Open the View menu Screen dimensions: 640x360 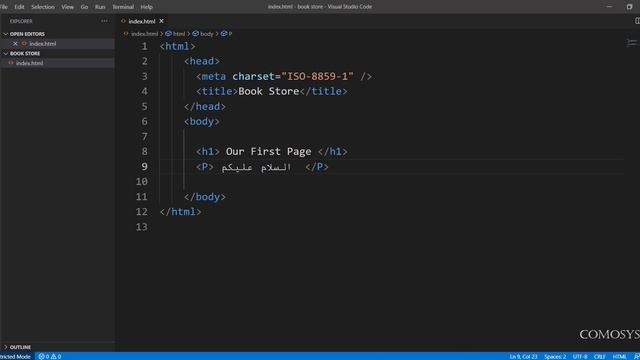tap(67, 7)
